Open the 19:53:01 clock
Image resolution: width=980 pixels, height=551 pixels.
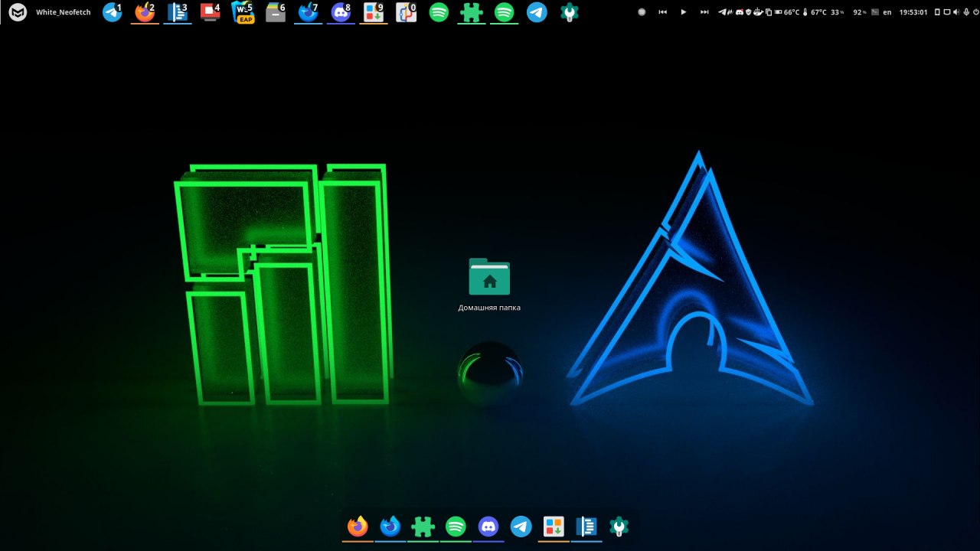(x=913, y=12)
